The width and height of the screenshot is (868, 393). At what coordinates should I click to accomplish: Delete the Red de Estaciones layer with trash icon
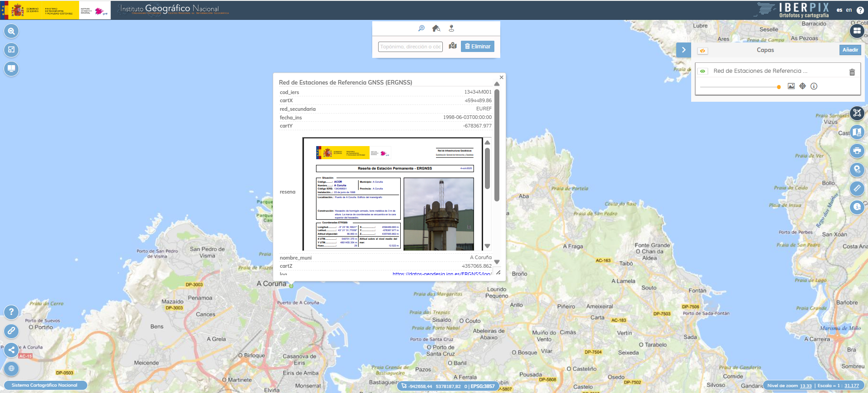click(852, 72)
